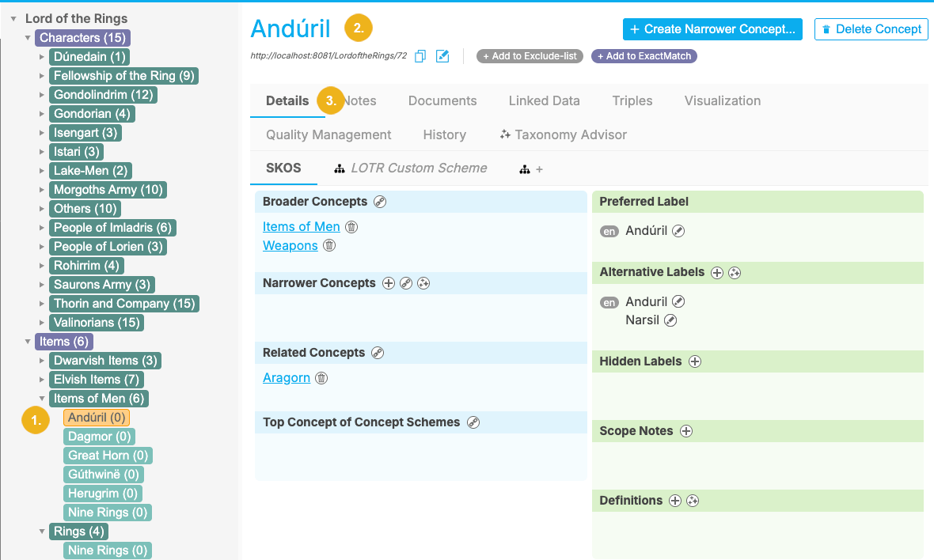Screen dimensions: 934x560
Task: Expand the Fellowship of the Ring node
Action: (x=42, y=76)
